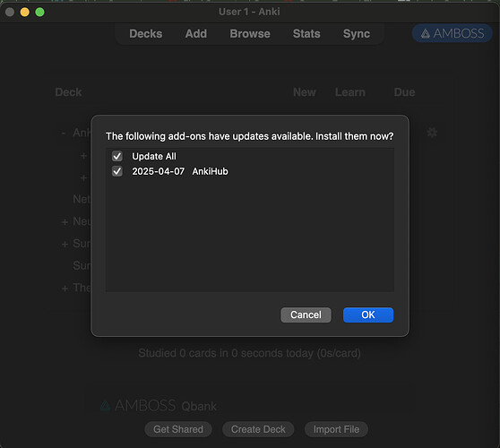Screen dimensions: 500x448
Task: Click the New column header
Action: pos(305,92)
